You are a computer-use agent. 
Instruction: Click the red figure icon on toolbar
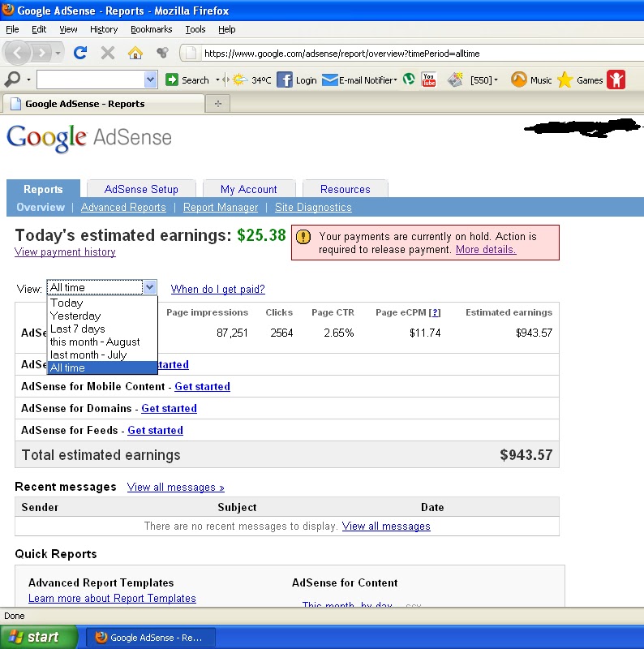pos(616,80)
